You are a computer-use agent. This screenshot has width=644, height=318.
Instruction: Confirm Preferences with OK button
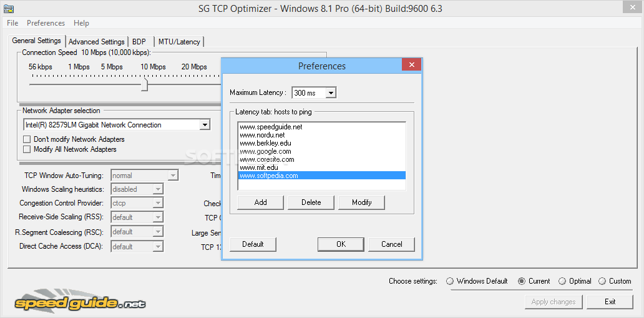(341, 244)
